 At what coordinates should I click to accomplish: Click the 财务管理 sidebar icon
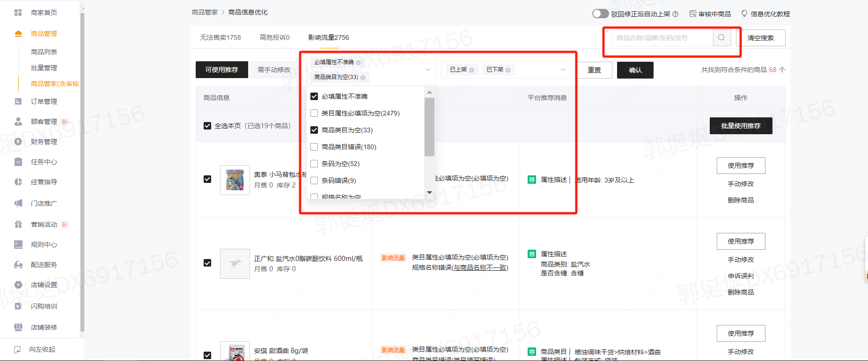[18, 142]
